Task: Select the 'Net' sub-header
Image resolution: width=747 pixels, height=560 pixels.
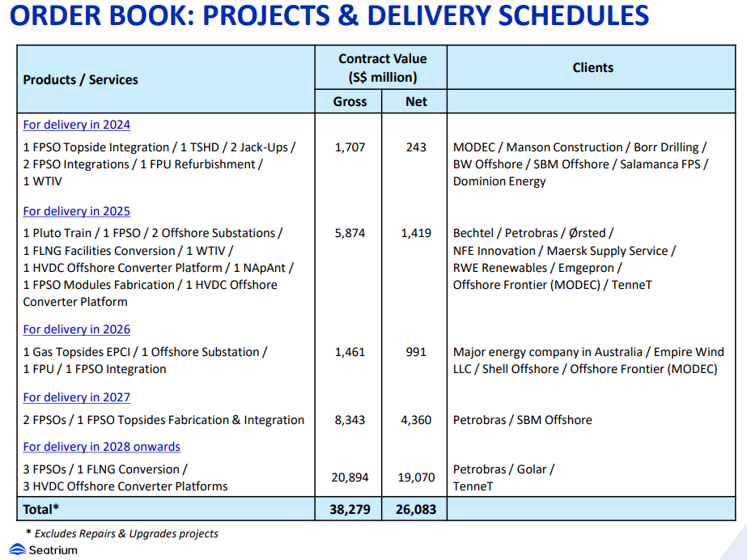Action: pos(416,101)
